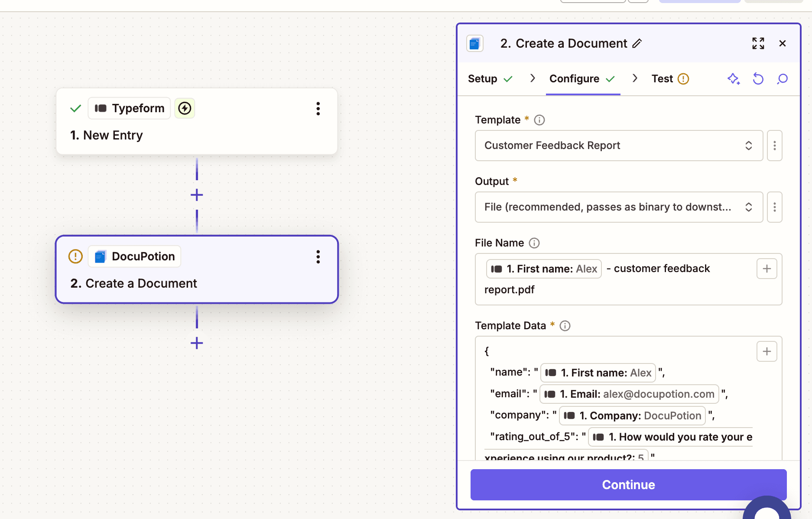Click the File Name input field
Screen dimensions: 812x519
628,279
